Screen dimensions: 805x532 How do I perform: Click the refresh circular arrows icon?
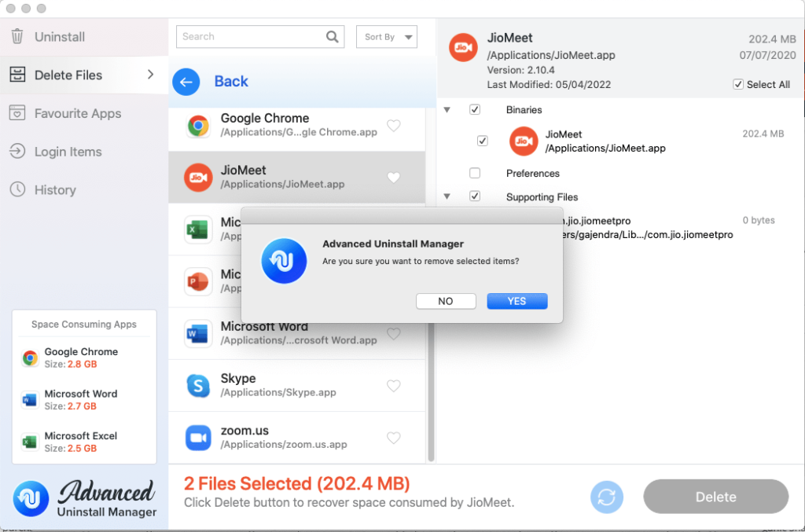(607, 497)
